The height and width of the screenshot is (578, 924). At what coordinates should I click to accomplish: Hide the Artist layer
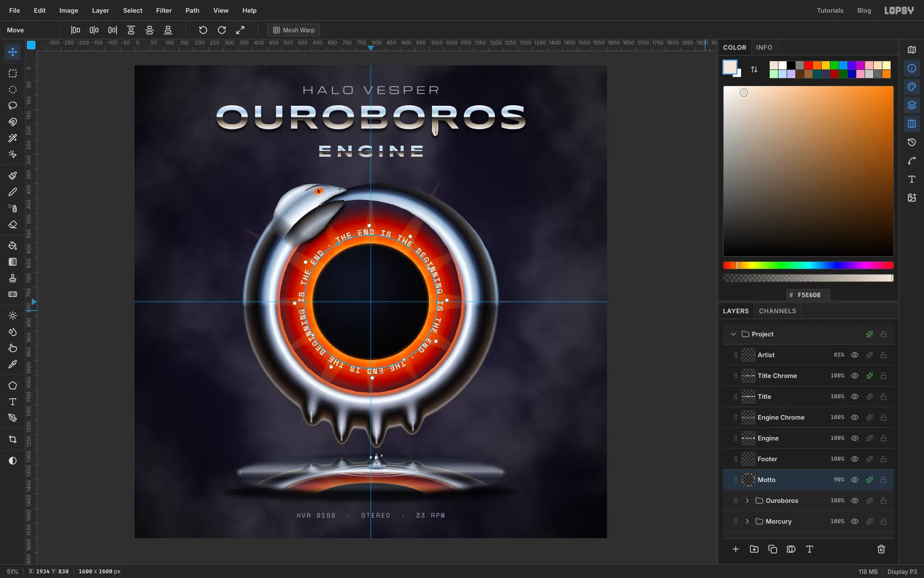pos(855,355)
